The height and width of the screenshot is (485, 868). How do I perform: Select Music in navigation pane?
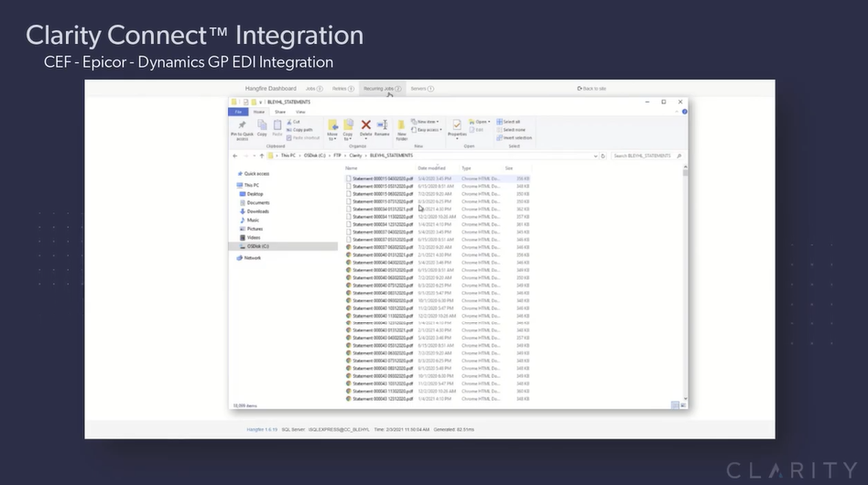tap(249, 221)
